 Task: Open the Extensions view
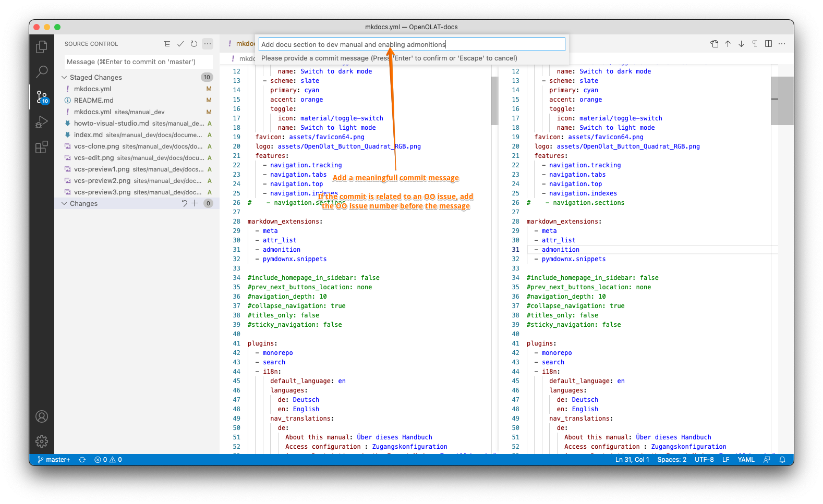pyautogui.click(x=42, y=147)
